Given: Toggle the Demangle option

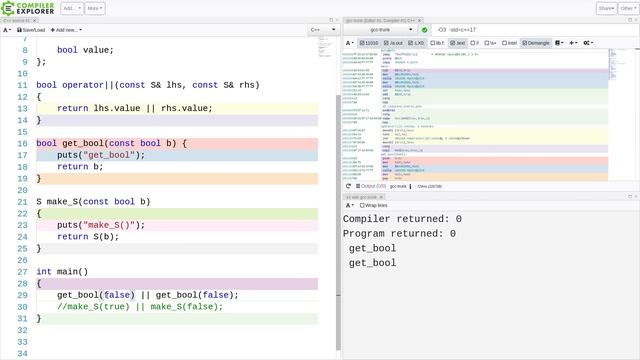Looking at the screenshot, I should tap(536, 43).
